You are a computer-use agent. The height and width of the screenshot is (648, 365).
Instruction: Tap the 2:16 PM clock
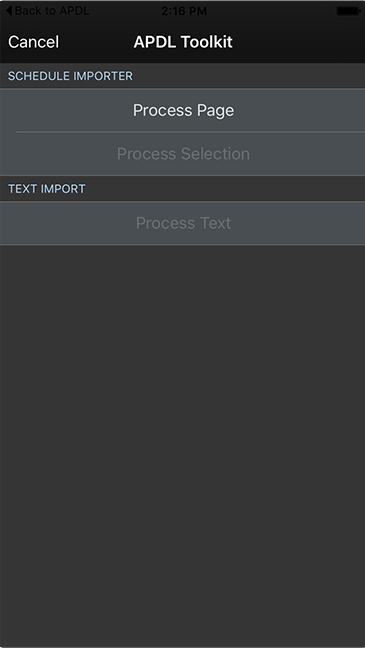tap(184, 11)
